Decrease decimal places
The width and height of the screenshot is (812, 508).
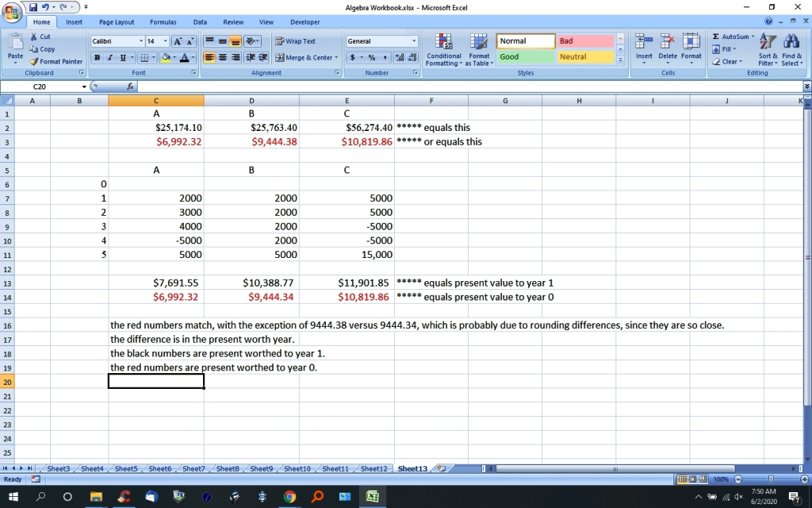tap(412, 57)
